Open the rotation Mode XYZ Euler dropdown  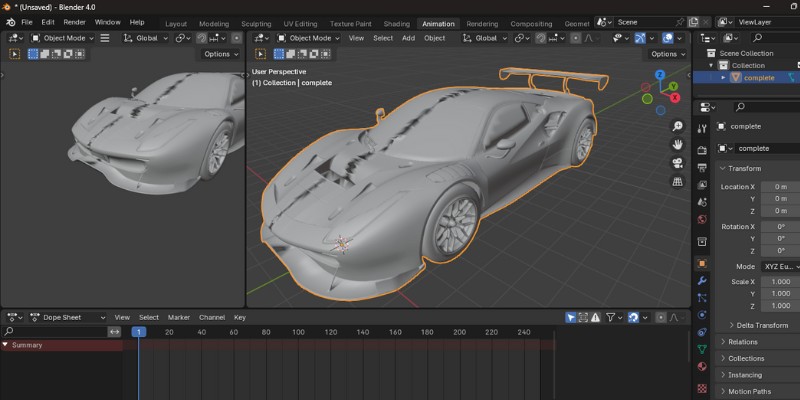781,267
